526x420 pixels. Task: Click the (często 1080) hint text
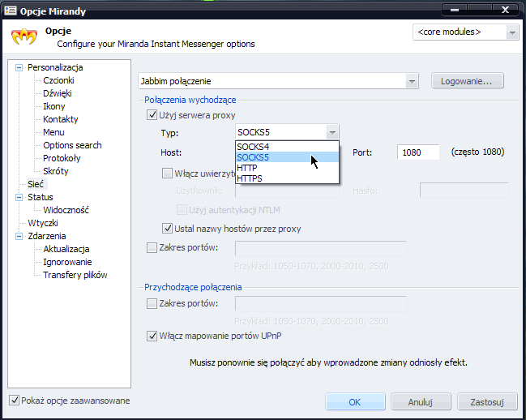click(477, 152)
